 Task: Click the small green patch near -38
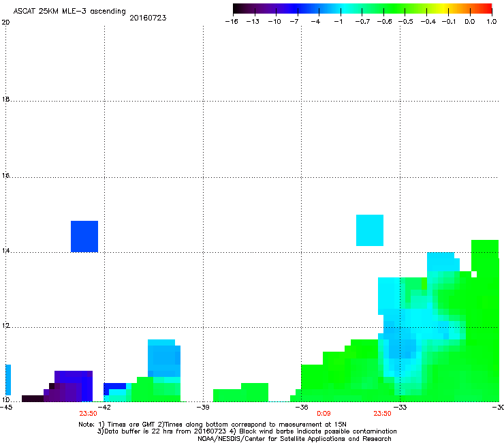[x=240, y=393]
